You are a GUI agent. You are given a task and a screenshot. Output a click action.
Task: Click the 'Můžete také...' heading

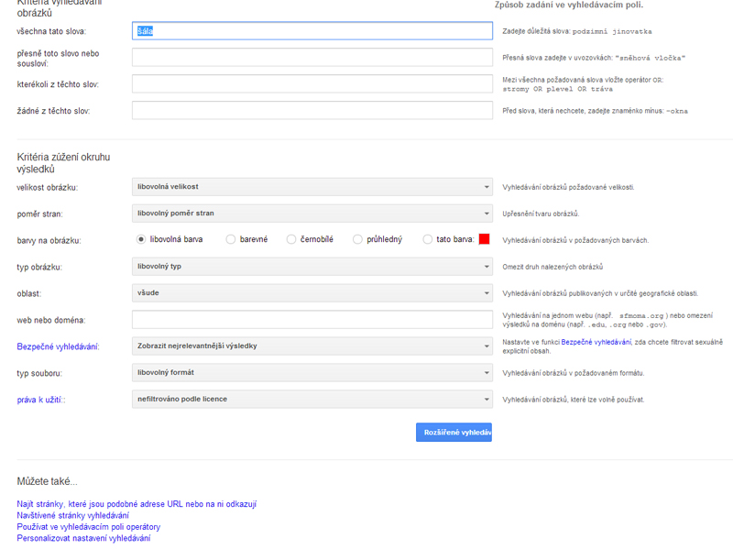coord(48,481)
